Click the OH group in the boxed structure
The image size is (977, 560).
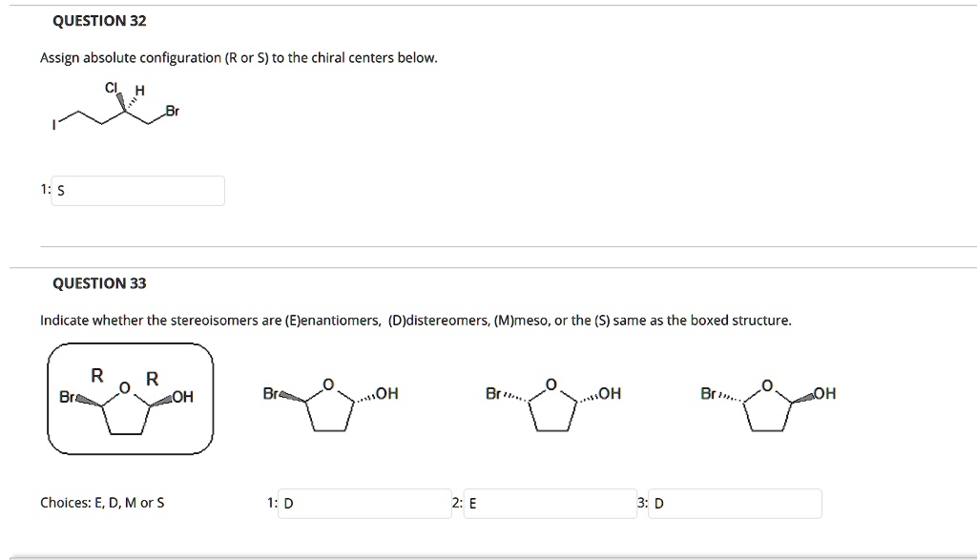pyautogui.click(x=183, y=397)
